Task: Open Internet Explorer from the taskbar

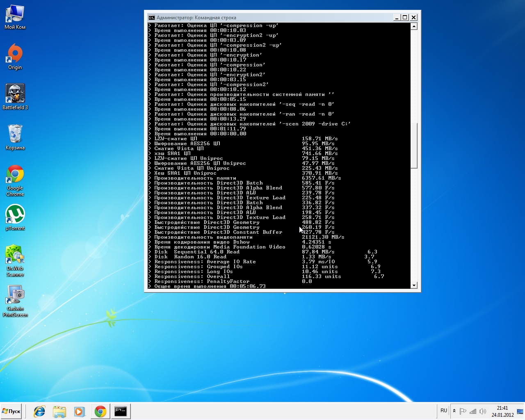Action: click(39, 411)
